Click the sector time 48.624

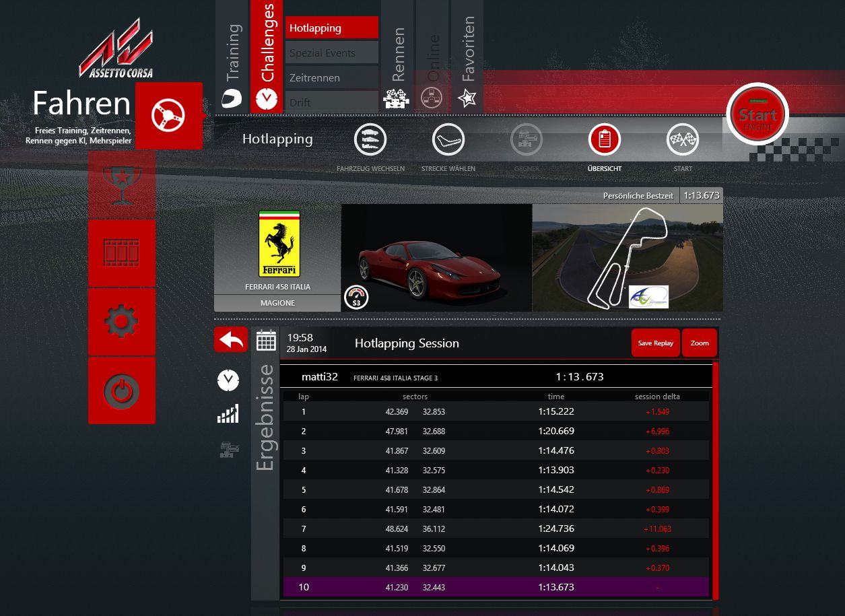point(397,529)
